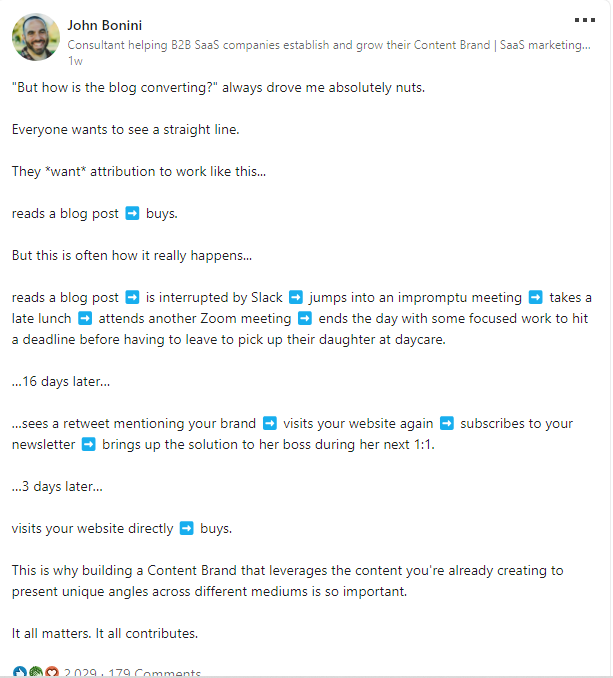The width and height of the screenshot is (613, 678).
Task: Click the '...16 days later...' text line
Action: 61,381
